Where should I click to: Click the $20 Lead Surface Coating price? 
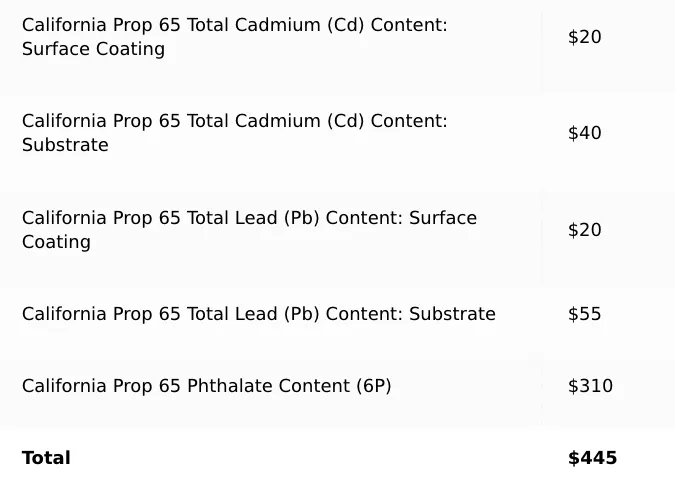(584, 230)
